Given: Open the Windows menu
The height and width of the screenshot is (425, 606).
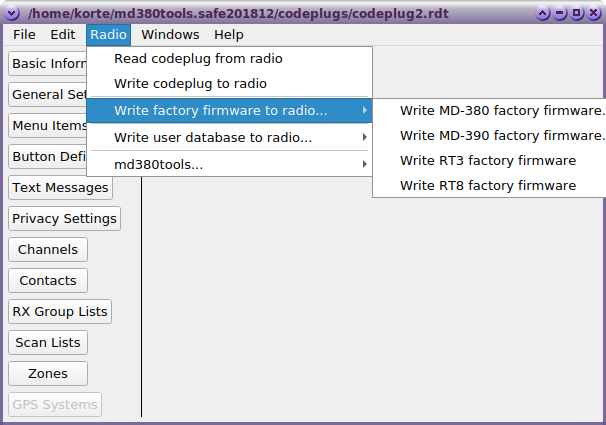Looking at the screenshot, I should 170,34.
